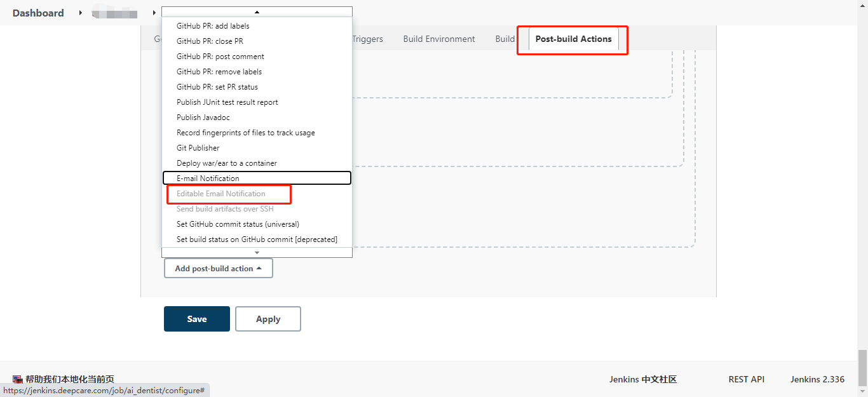This screenshot has height=397, width=868.
Task: Select E-mail Notification from the menu
Action: pyautogui.click(x=208, y=178)
